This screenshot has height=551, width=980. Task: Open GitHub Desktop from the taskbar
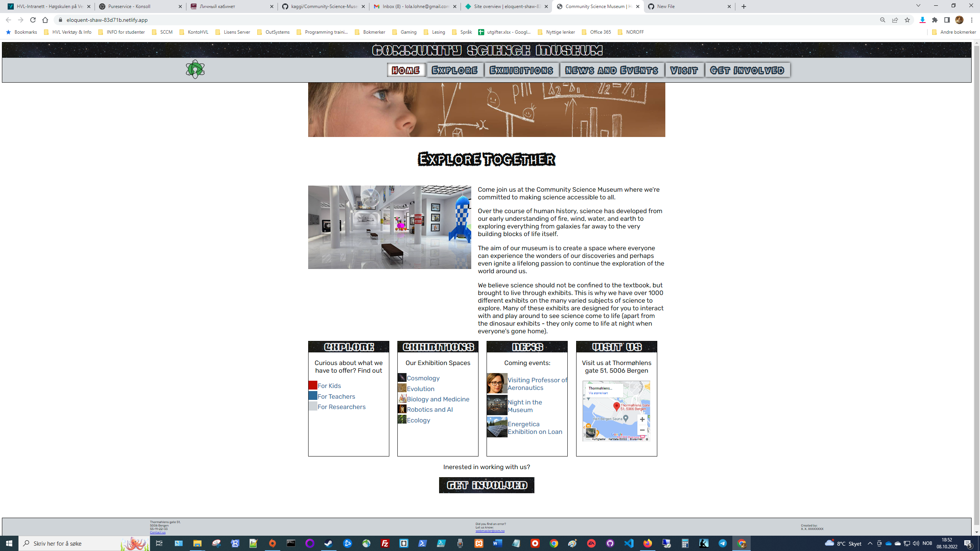coord(610,543)
